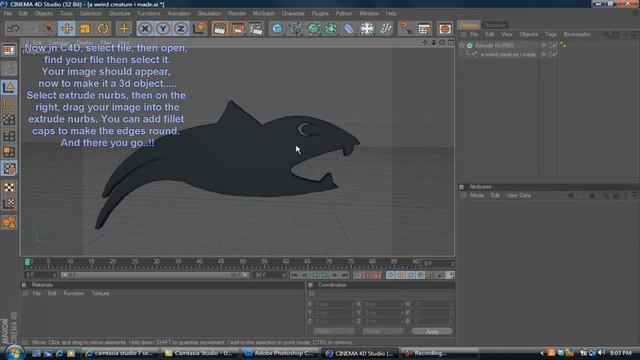This screenshot has width=640, height=360.
Task: Open the Objects menu in main menu bar
Action: coord(43,13)
